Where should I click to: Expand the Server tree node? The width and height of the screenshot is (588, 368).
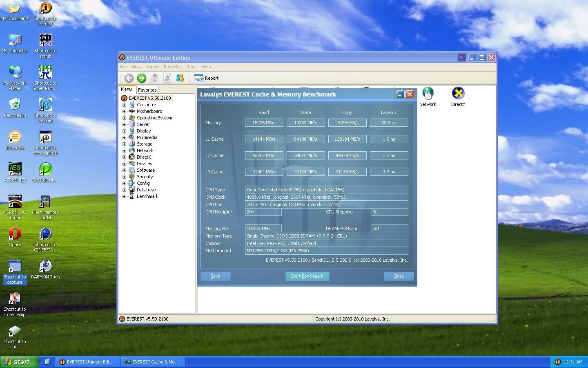coord(125,124)
